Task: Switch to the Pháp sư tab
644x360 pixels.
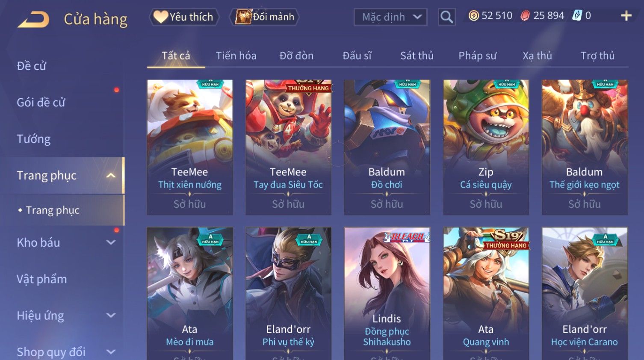Action: pyautogui.click(x=477, y=56)
